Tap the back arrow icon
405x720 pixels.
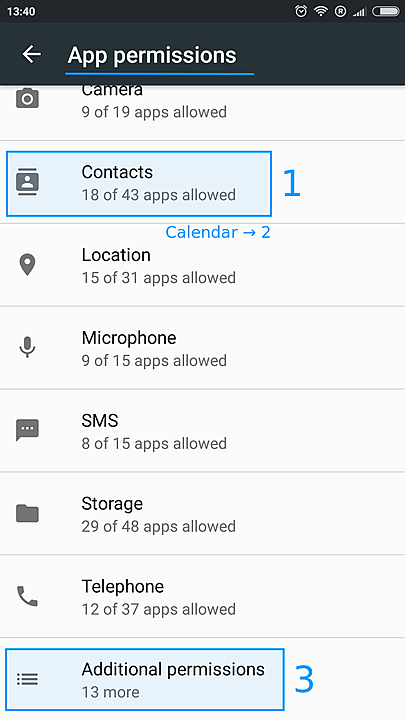pos(32,54)
